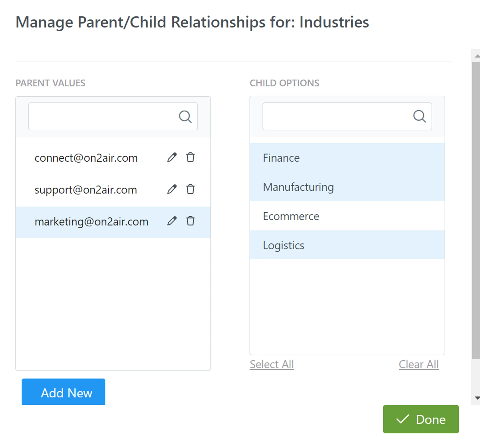Deselect the Finance child option
480x448 pixels.
[347, 158]
